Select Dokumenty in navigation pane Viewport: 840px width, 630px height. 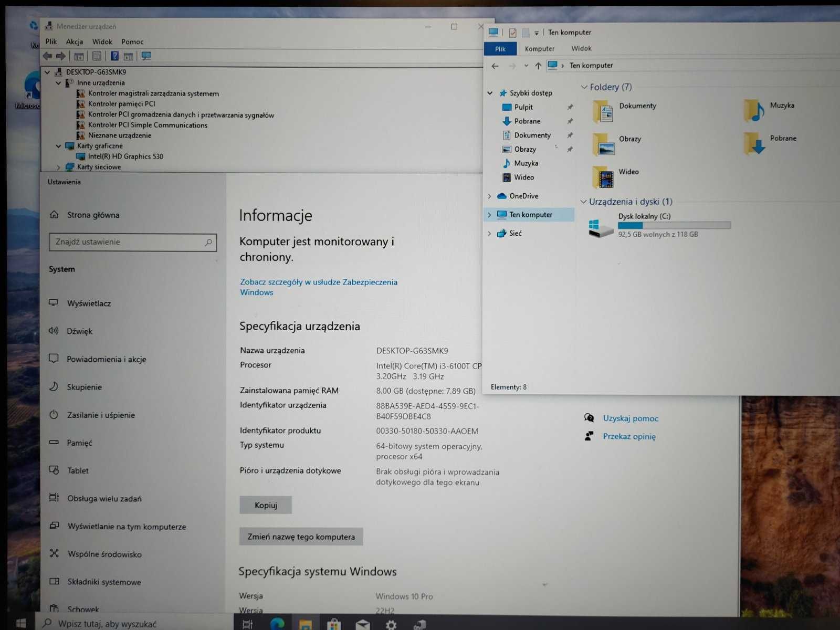[x=532, y=135]
